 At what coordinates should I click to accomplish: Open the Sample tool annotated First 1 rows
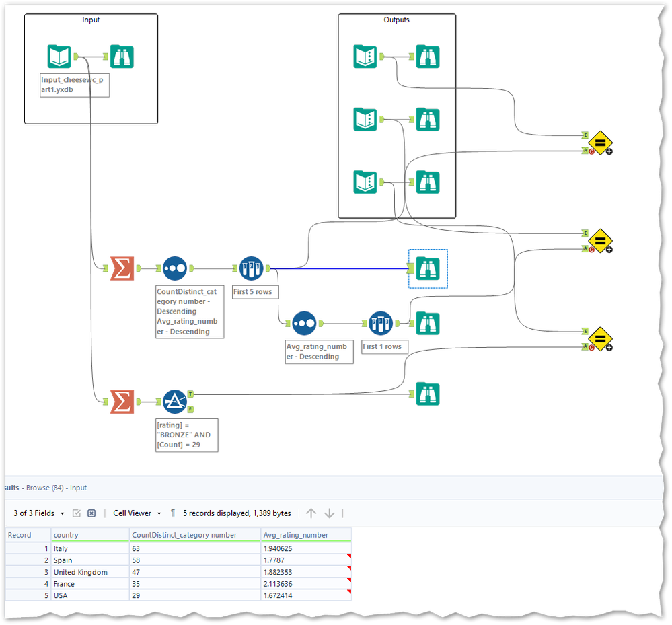point(381,323)
